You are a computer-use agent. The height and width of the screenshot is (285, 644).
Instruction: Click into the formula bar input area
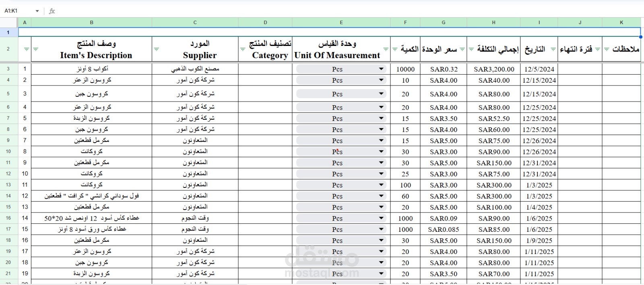tap(350, 11)
